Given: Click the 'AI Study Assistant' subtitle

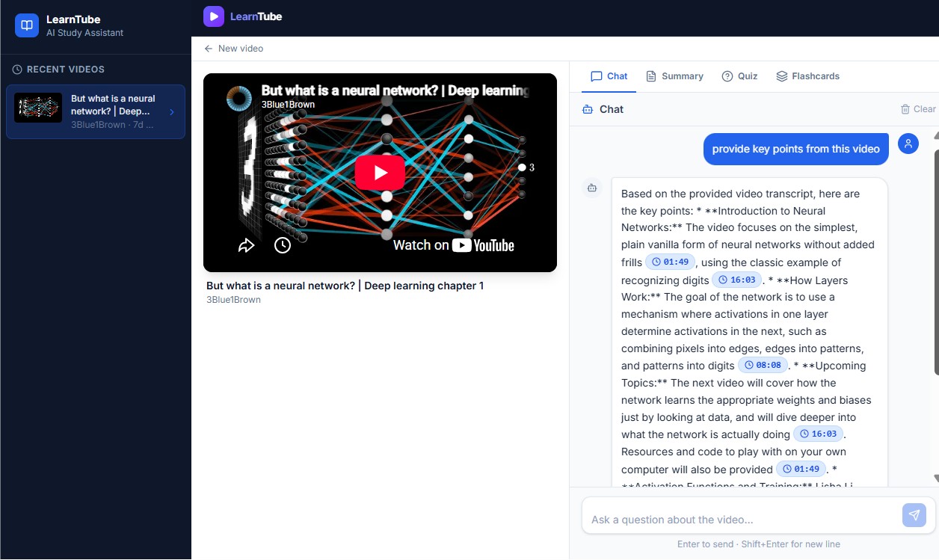Looking at the screenshot, I should [84, 33].
